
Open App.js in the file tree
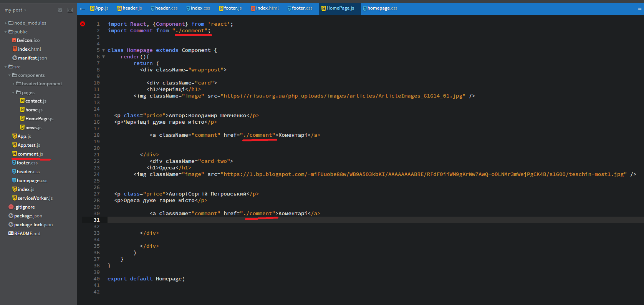point(24,136)
